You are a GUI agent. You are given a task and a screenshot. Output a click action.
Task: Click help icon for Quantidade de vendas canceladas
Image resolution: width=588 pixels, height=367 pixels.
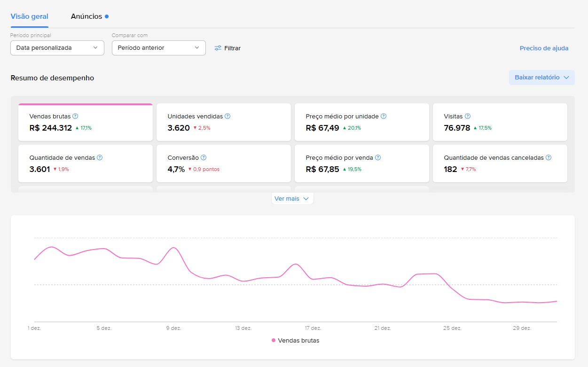(549, 158)
